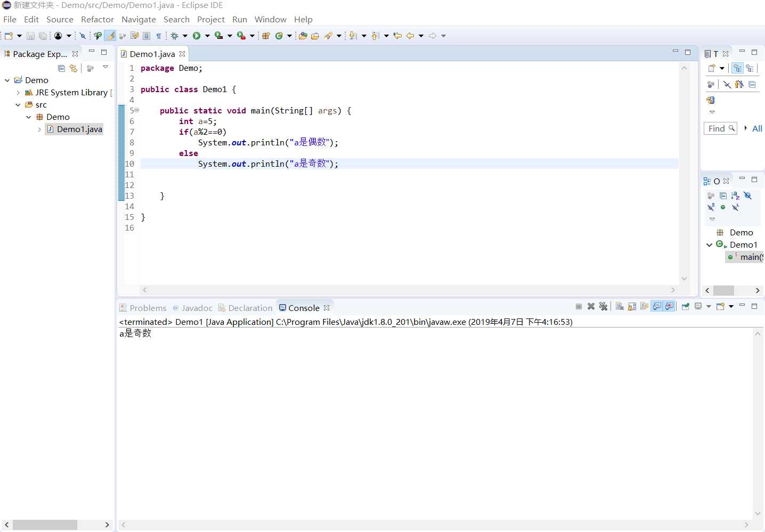765x532 pixels.
Task: Open Run button dropdown arrow
Action: pos(207,36)
